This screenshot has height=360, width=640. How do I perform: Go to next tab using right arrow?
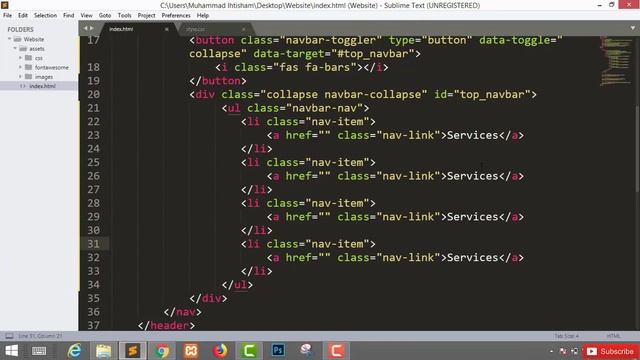tap(91, 28)
